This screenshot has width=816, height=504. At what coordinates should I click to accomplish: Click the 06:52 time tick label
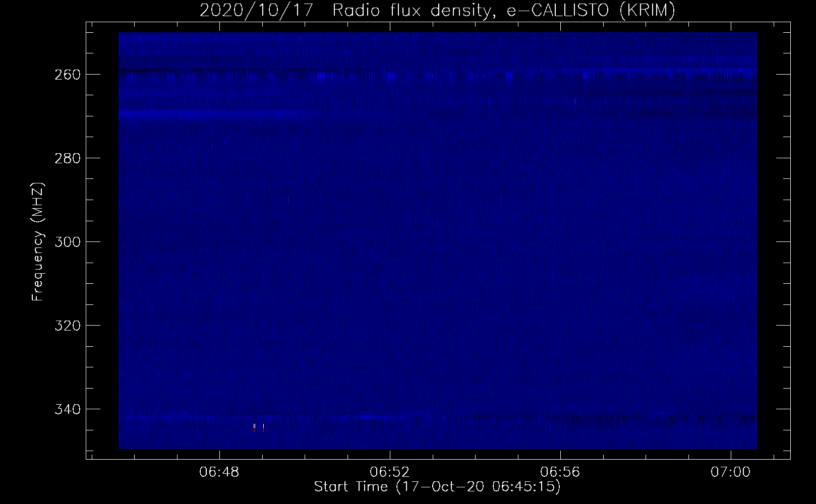pos(390,472)
